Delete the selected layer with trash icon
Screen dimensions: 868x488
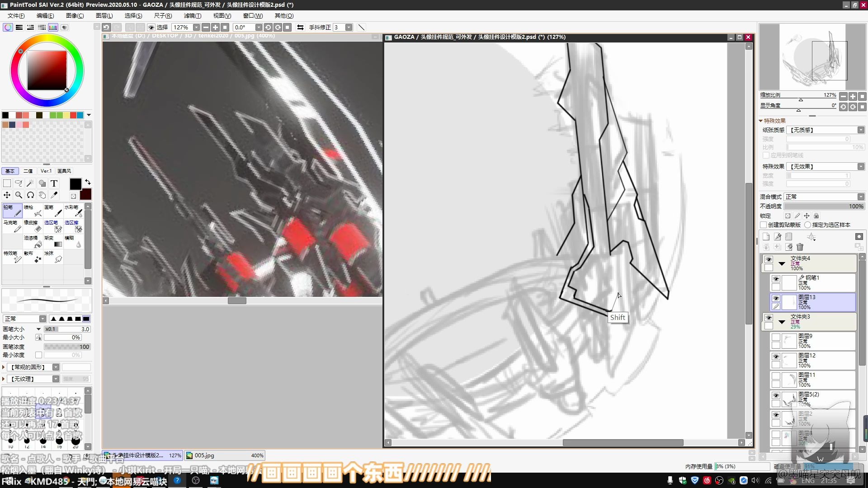point(800,247)
